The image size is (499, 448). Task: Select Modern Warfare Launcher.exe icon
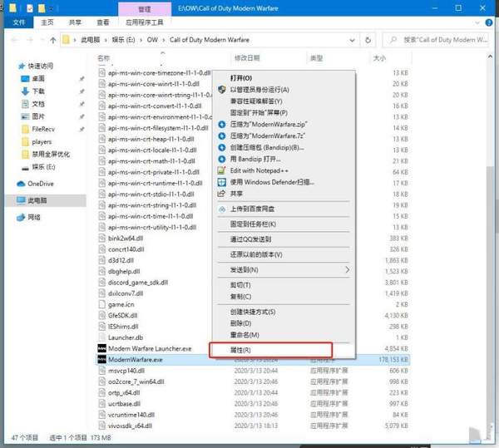101,348
